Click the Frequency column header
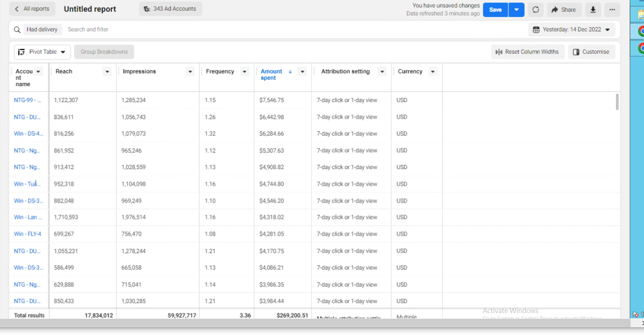Viewport: 644px width, 335px height. tap(220, 71)
